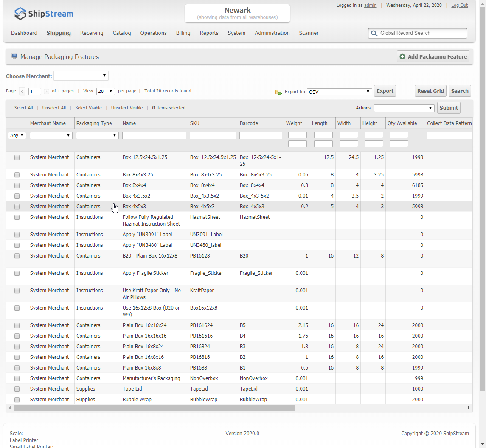Open the Reports menu

click(209, 33)
